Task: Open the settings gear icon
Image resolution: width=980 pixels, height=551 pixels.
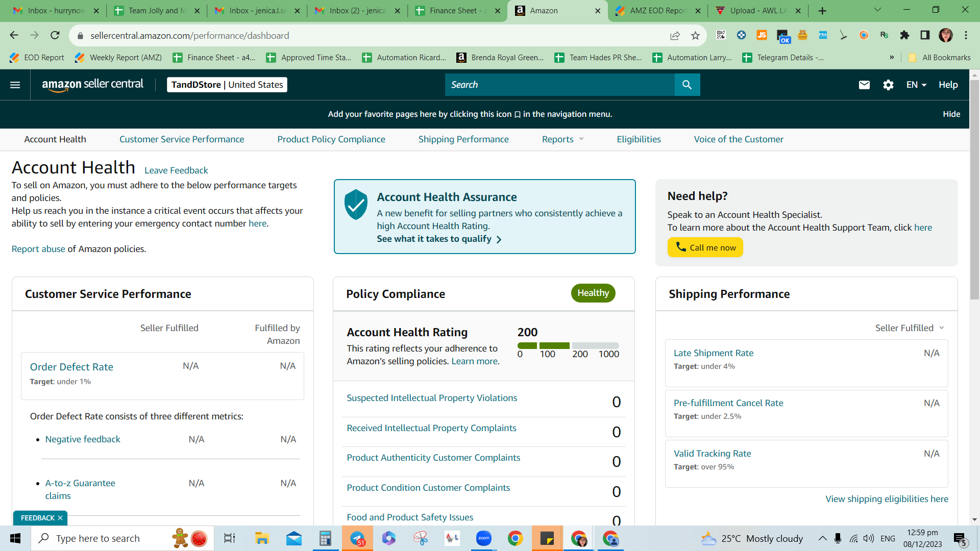Action: click(888, 85)
